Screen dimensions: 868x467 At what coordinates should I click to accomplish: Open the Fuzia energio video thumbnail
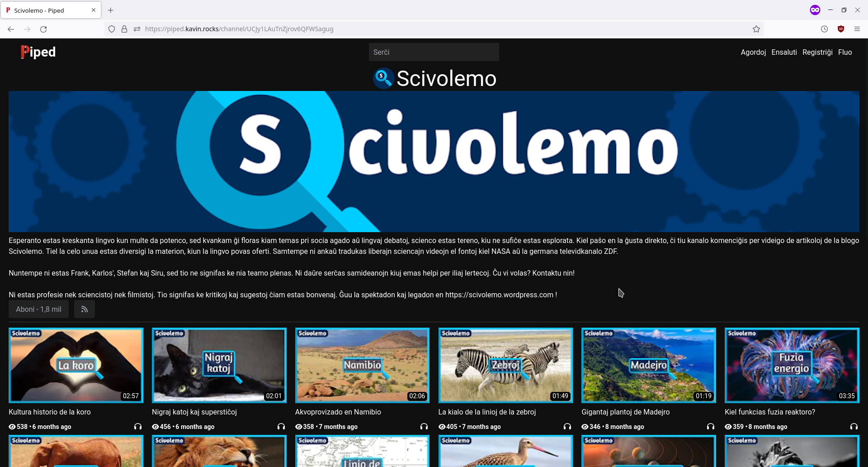(x=792, y=365)
